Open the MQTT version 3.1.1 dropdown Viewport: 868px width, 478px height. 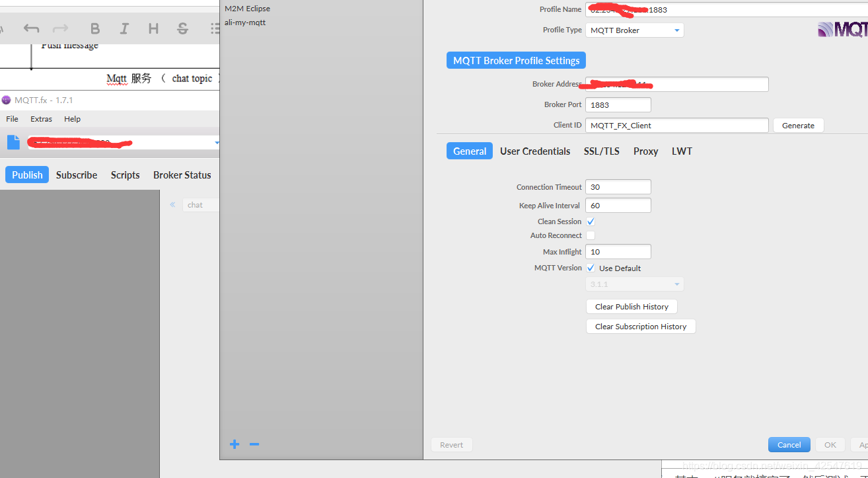click(x=634, y=284)
